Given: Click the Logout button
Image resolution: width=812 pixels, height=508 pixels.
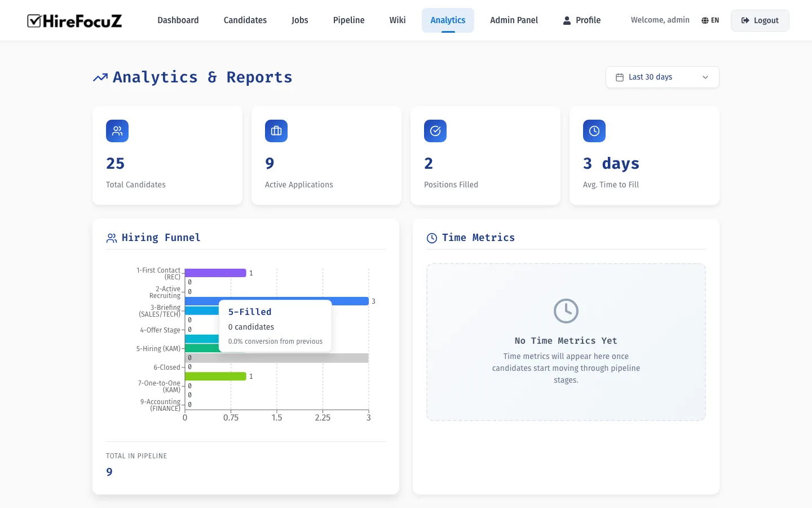Looking at the screenshot, I should [x=760, y=20].
